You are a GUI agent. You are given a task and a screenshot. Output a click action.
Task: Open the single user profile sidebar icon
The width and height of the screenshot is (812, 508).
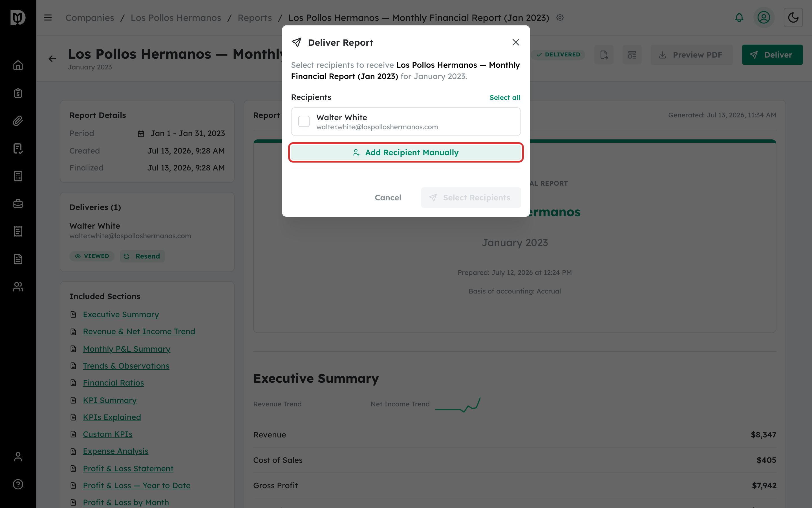click(18, 457)
